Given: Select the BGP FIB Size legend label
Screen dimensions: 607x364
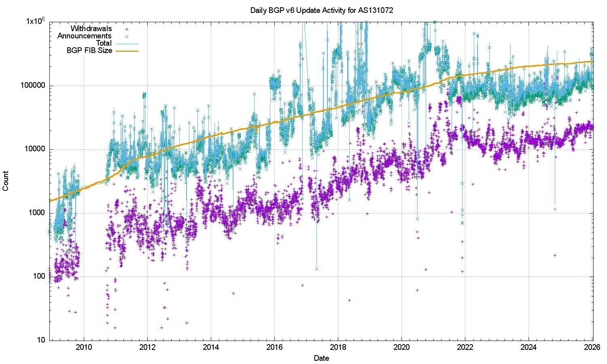Looking at the screenshot, I should pyautogui.click(x=89, y=51).
